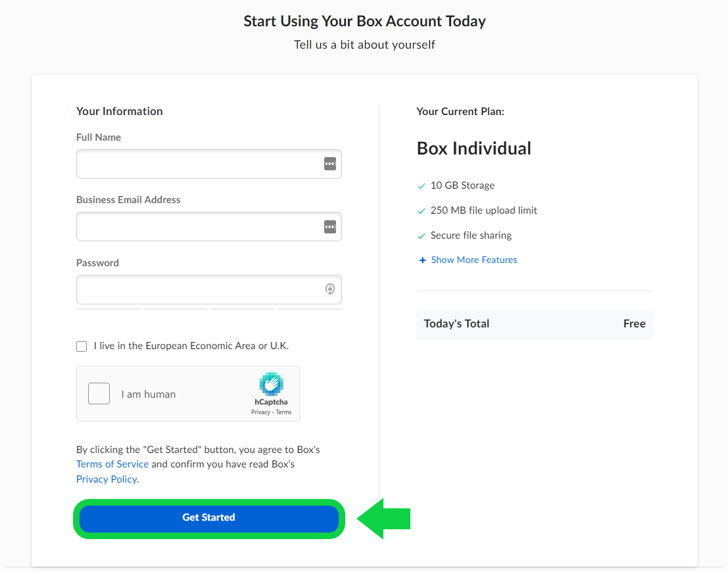
Task: Click the 'I live in the European Economic Area' label
Action: tap(191, 346)
